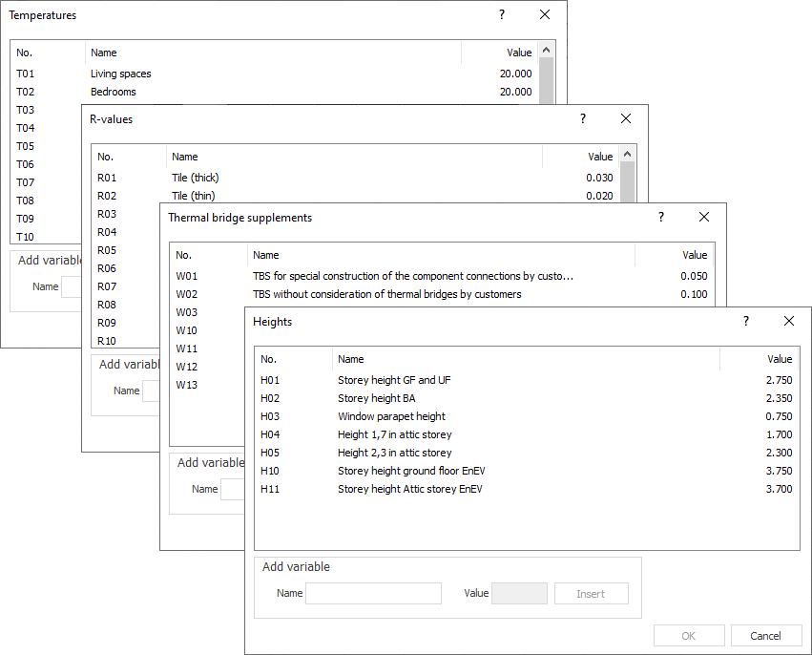Select row H01 Storey height GF and UF
The height and width of the screenshot is (655, 812).
click(526, 380)
